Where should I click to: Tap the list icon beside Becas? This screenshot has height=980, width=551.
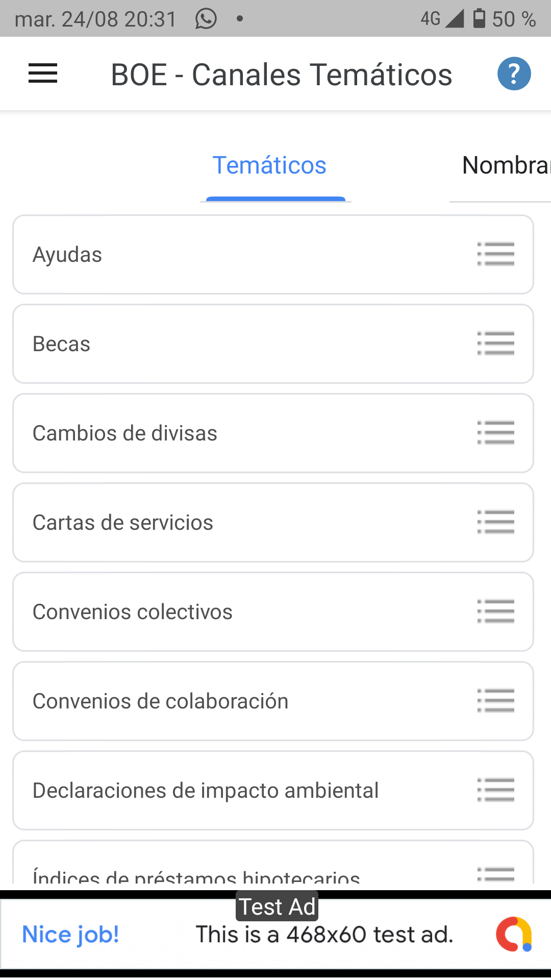[x=495, y=344]
